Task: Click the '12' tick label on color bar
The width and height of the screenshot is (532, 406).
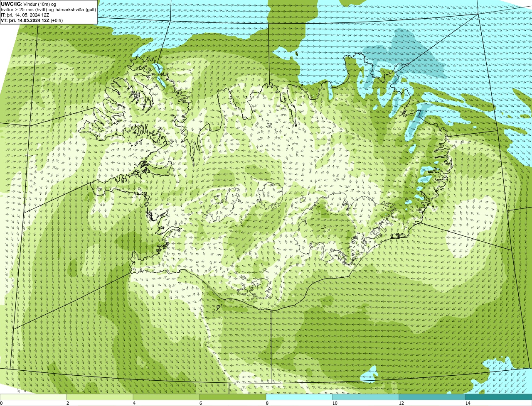Action: [401, 403]
